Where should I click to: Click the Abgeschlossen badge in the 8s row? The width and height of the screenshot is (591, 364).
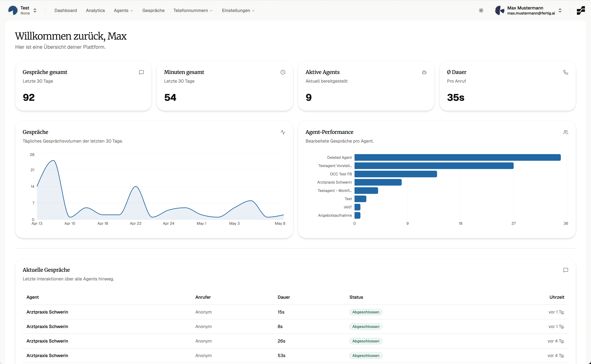366,326
